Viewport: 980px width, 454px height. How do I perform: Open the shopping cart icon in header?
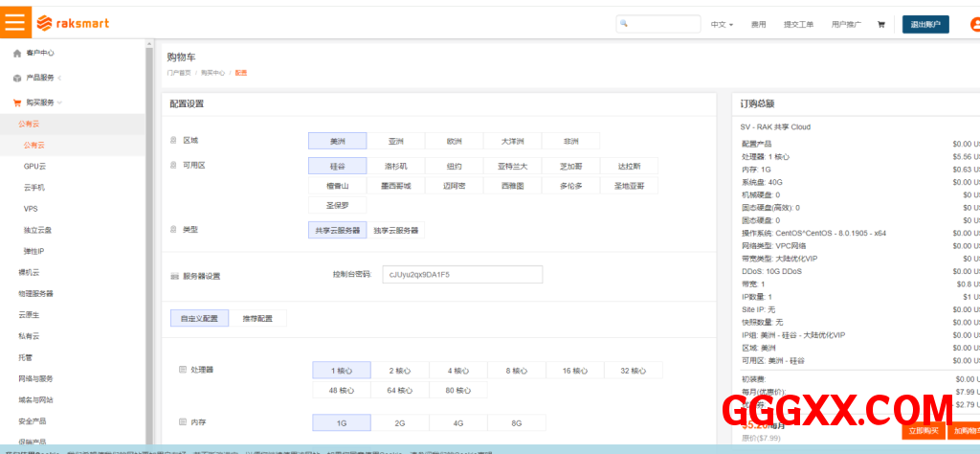(880, 25)
